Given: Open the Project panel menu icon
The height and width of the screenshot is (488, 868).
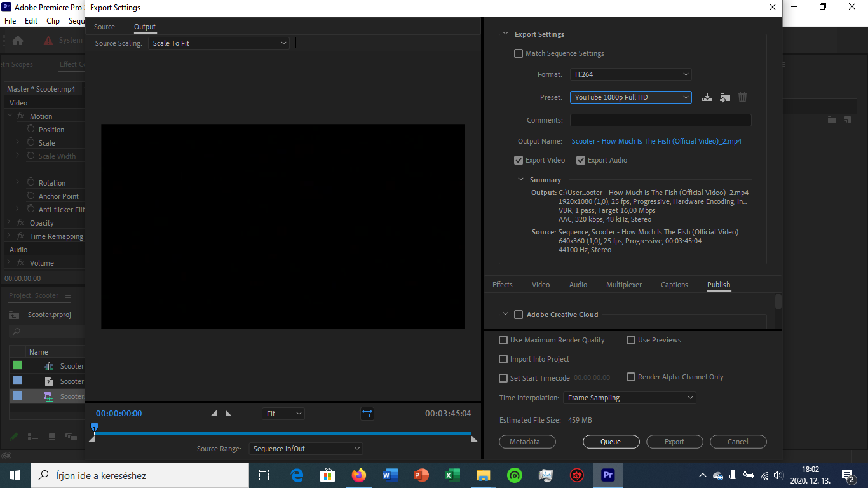Looking at the screenshot, I should [x=68, y=295].
